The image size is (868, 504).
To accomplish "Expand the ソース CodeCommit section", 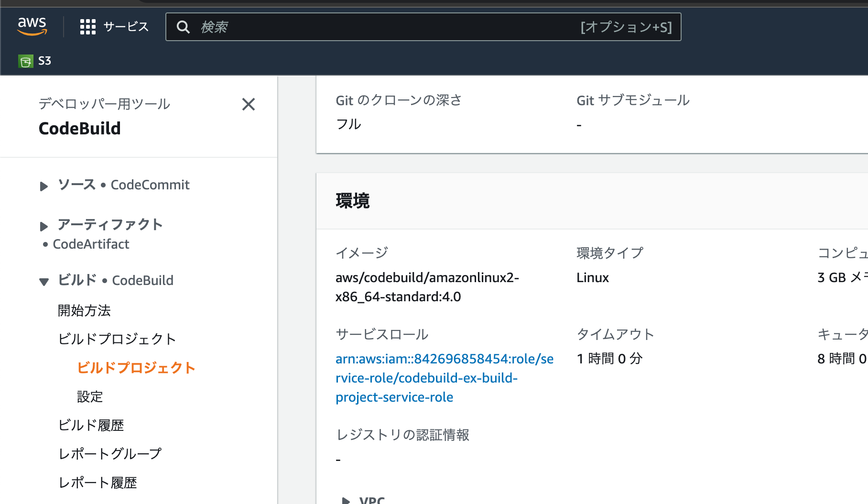I will [43, 186].
